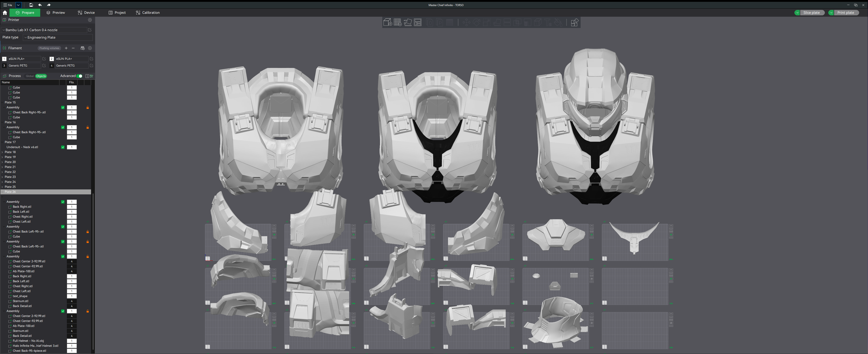
Task: Click the Flushing volumes button
Action: (x=49, y=48)
